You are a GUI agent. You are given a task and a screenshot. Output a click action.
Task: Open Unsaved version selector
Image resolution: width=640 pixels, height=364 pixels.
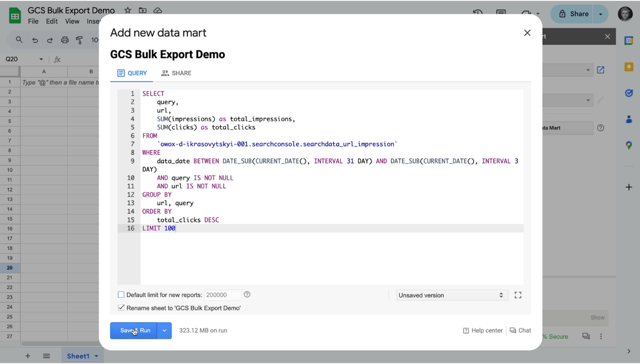tap(452, 295)
